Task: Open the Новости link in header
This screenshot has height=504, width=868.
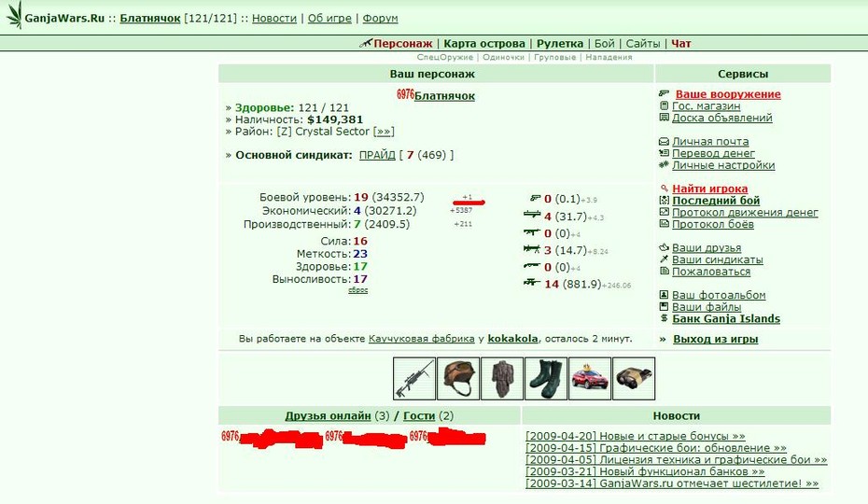Action: (x=274, y=19)
